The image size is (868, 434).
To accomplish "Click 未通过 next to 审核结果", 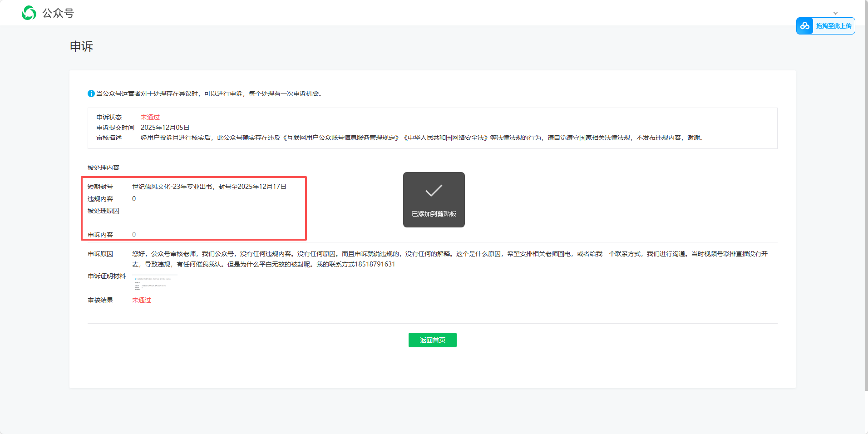I will pos(141,300).
